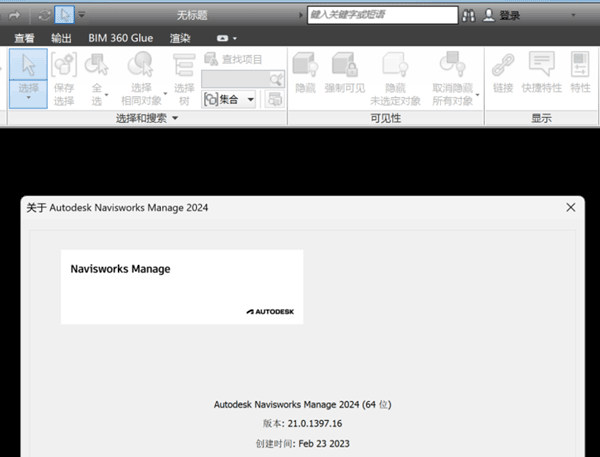Click the Select Same (选择相同对象) icon
Viewport: 600px width, 457px height.
pyautogui.click(x=141, y=64)
